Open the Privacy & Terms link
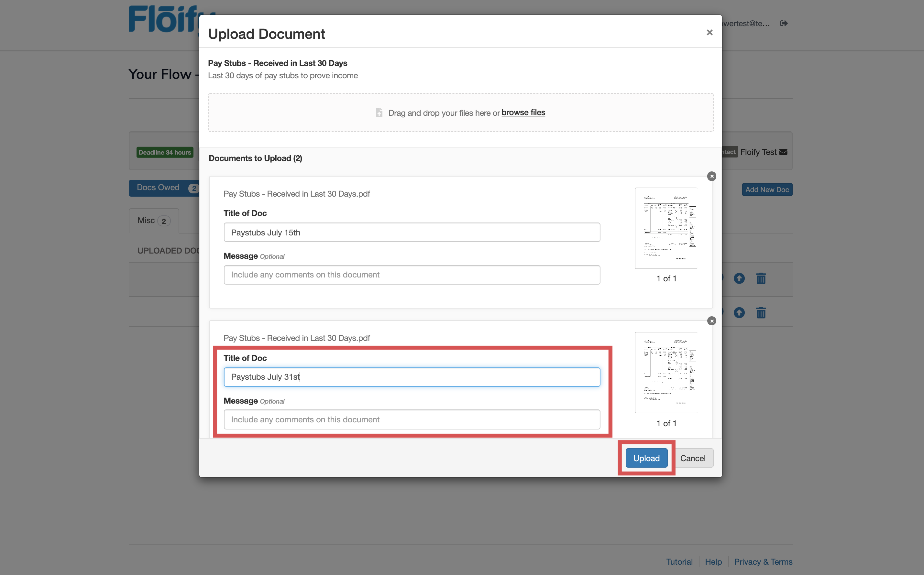Viewport: 924px width, 575px height. 763,561
